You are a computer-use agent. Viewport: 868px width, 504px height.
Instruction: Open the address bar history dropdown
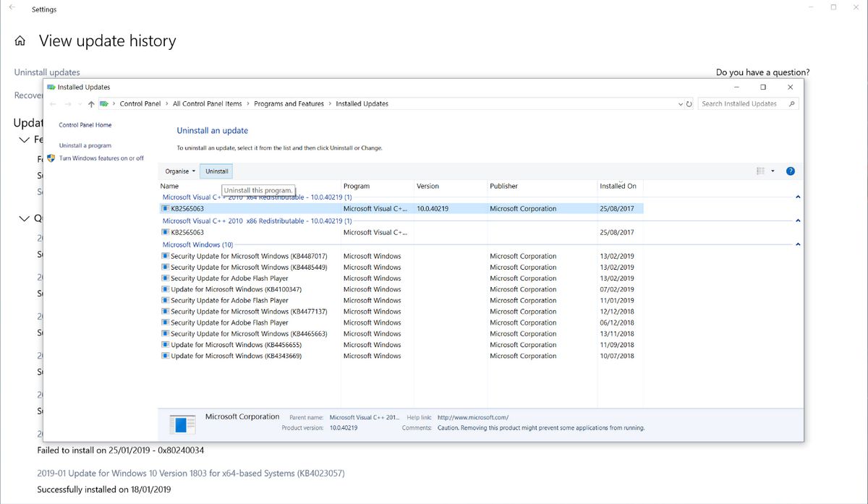(x=680, y=104)
